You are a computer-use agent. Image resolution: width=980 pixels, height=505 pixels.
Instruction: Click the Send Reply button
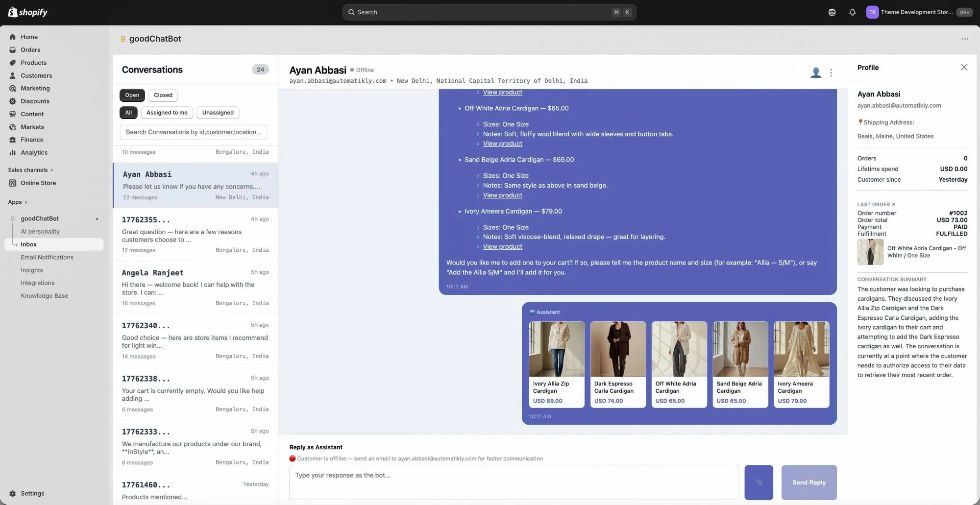click(x=808, y=482)
